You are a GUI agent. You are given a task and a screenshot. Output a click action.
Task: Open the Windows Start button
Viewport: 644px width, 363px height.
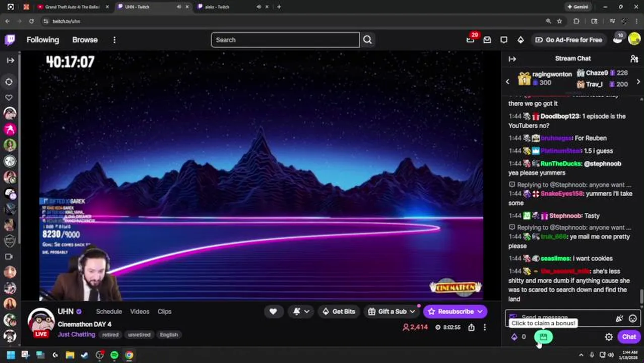11,355
